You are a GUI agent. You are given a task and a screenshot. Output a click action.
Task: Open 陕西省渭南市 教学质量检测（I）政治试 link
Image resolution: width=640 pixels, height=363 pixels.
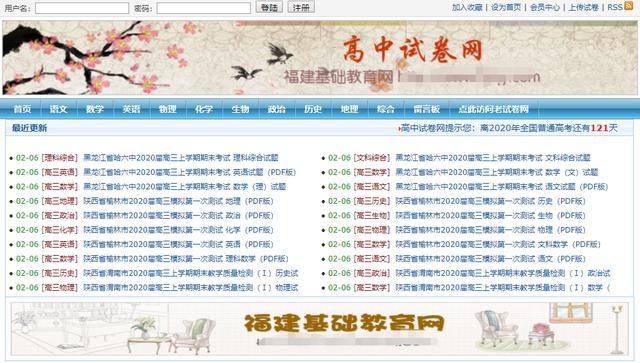tap(503, 273)
